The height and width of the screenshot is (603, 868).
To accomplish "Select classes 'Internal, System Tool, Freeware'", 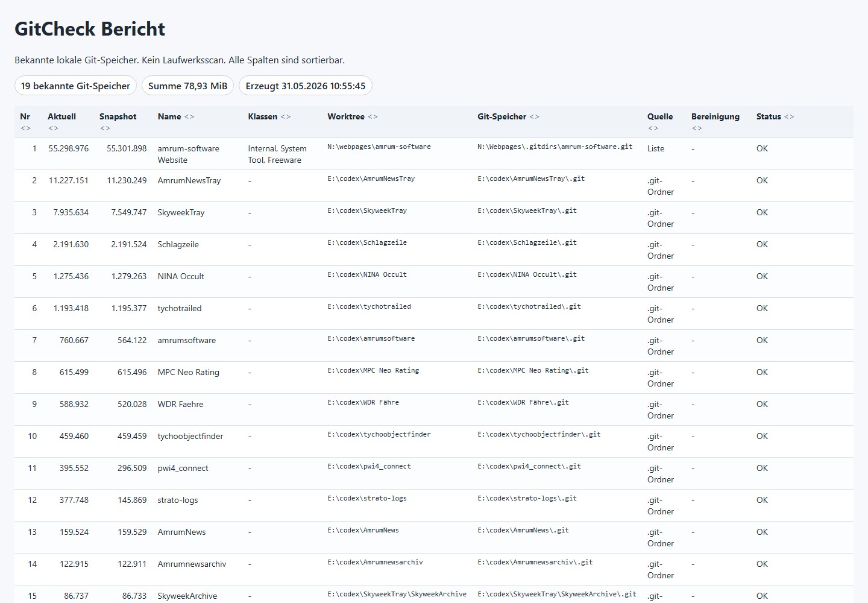I will click(x=277, y=154).
